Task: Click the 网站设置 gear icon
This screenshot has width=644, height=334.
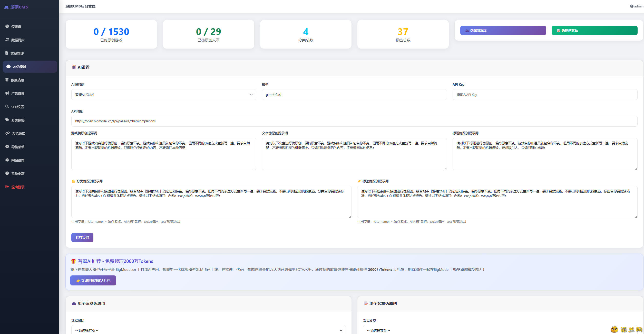Action: coord(7,160)
